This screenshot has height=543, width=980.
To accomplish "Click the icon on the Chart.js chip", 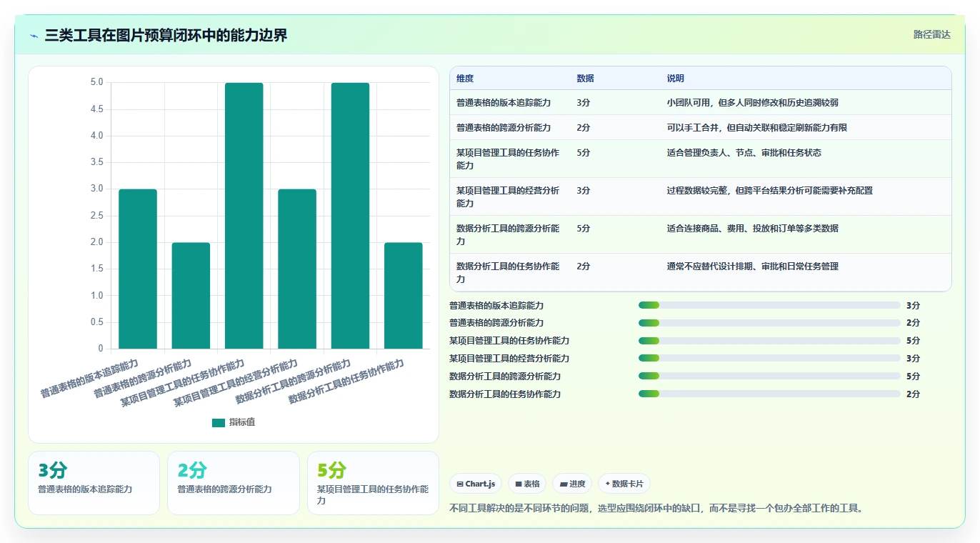I will pos(460,484).
